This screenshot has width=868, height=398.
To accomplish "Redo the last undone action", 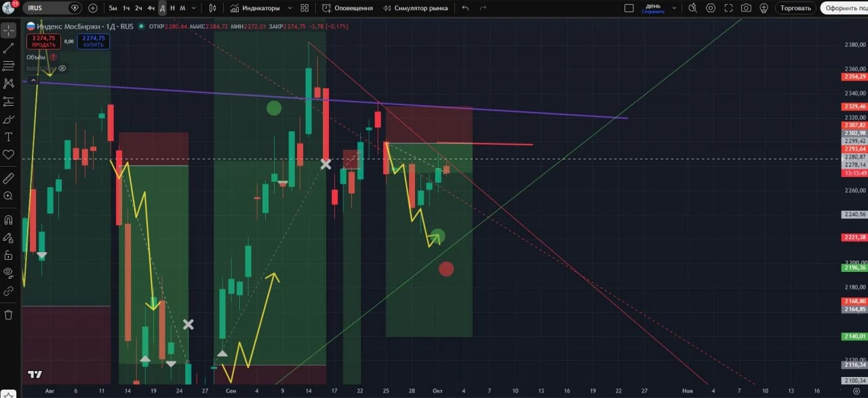I will click(483, 8).
